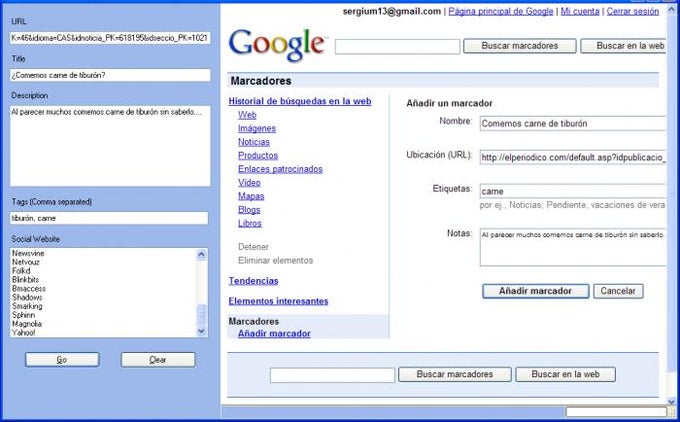This screenshot has height=422, width=680.
Task: Open the Imágenes link
Action: click(x=257, y=128)
